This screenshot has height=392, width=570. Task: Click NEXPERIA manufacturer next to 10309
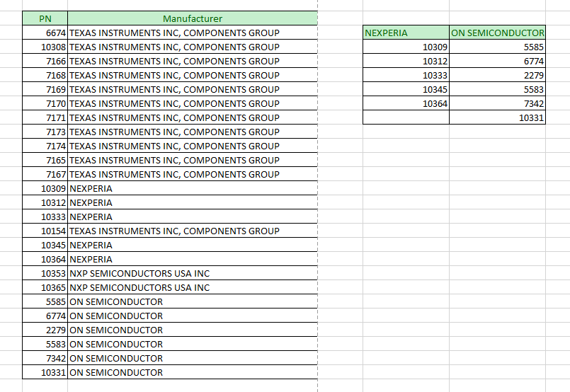(x=193, y=188)
